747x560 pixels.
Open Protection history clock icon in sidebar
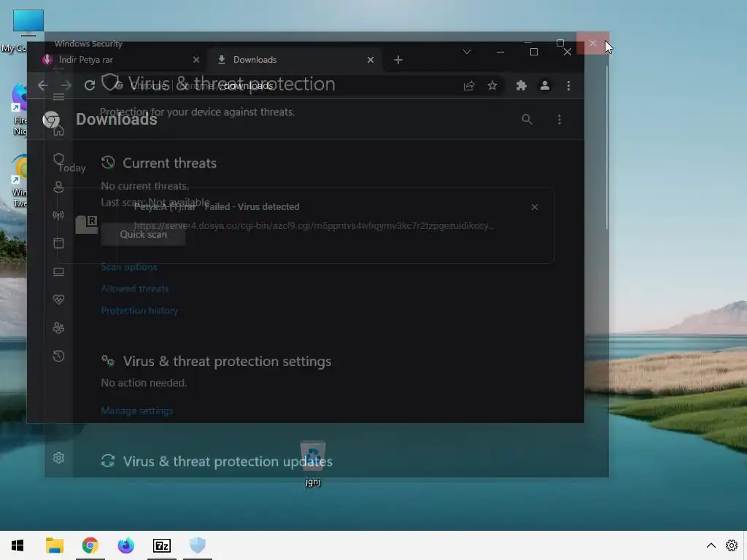(58, 356)
